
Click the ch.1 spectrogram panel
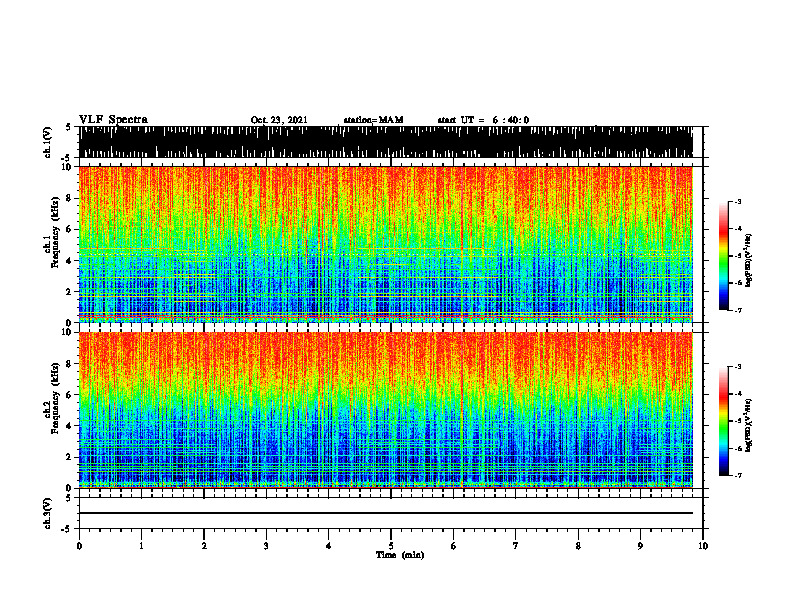[x=385, y=244]
